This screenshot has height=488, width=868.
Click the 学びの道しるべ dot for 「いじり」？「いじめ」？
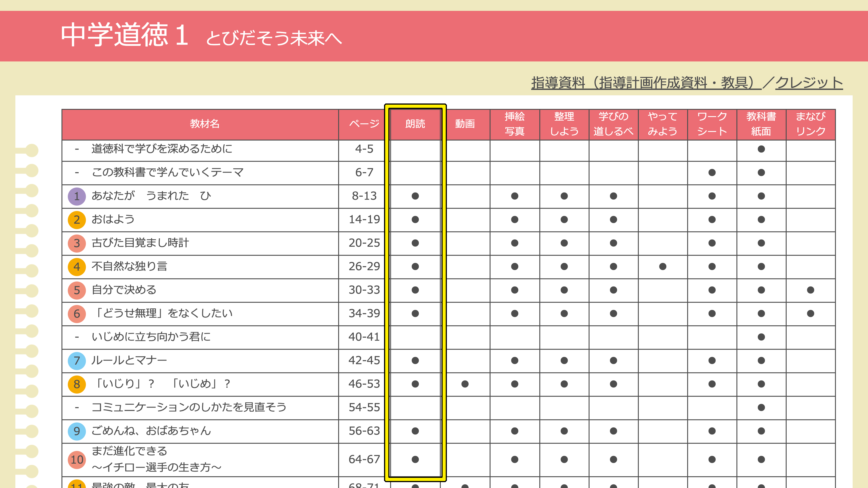coord(613,384)
